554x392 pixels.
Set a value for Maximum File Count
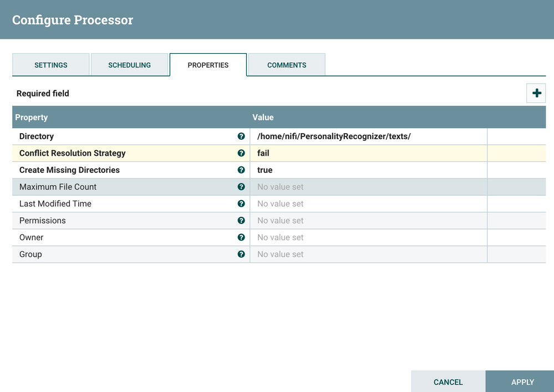coord(368,187)
